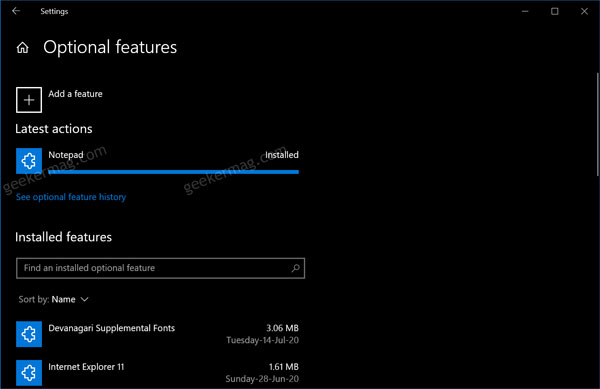Click the 3.06 MB size value

(x=282, y=328)
